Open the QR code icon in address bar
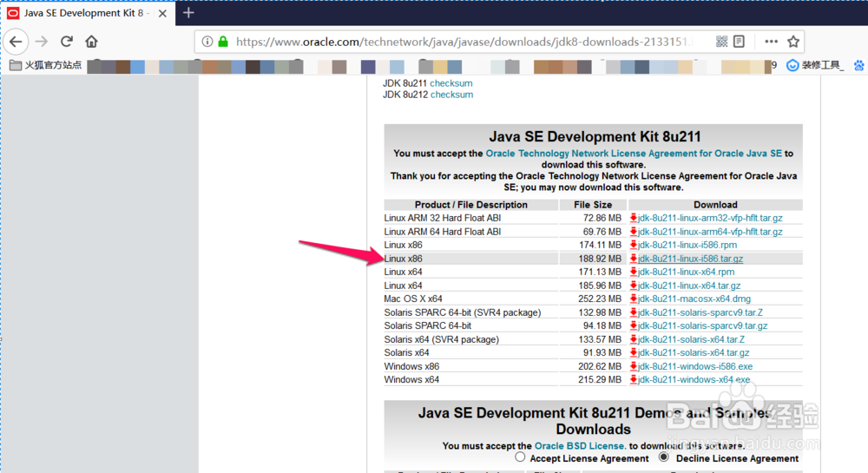 (x=721, y=42)
